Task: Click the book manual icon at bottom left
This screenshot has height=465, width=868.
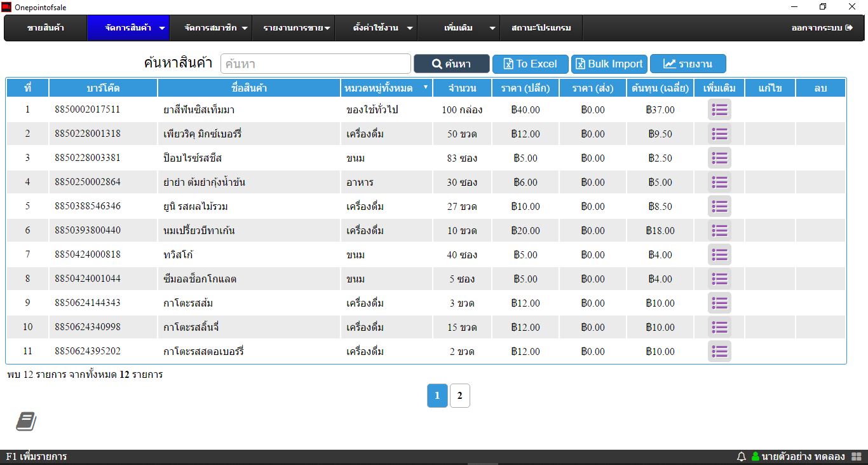Action: [x=26, y=421]
